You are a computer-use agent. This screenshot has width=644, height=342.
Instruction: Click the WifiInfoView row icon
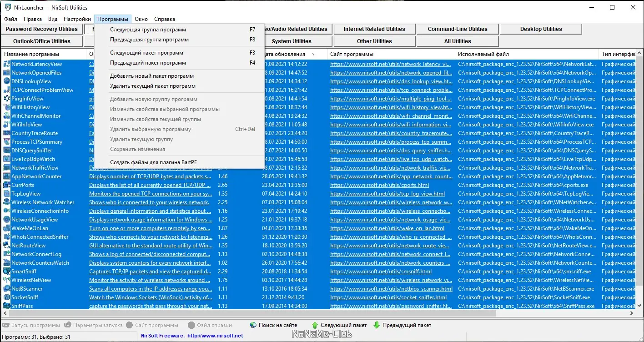click(7, 125)
